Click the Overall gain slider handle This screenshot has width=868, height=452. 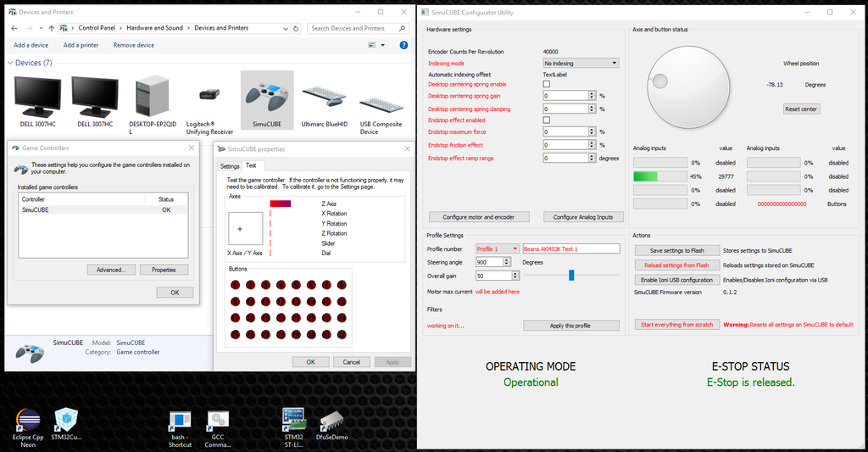pos(571,275)
